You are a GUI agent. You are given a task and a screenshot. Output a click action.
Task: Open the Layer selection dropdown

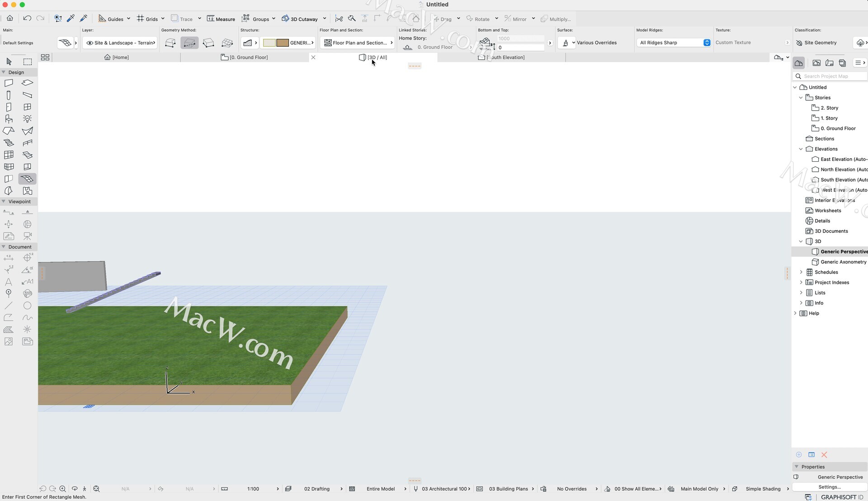(x=120, y=43)
